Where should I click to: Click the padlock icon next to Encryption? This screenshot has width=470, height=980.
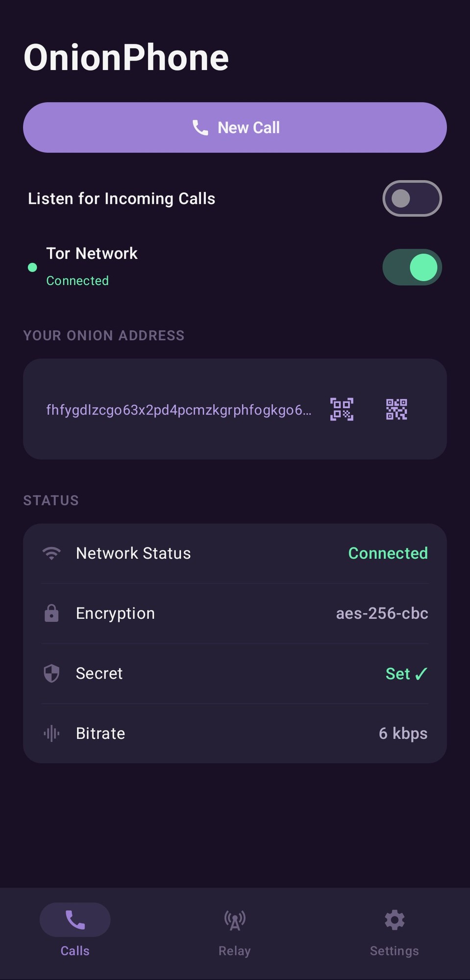tap(51, 613)
